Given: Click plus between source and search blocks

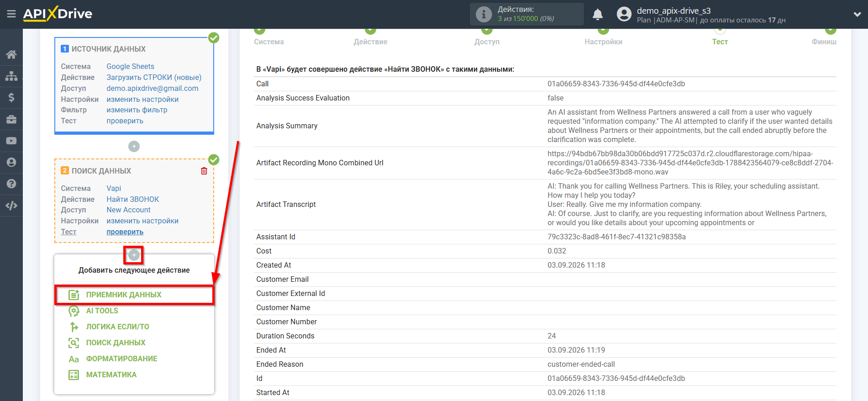Looking at the screenshot, I should pos(134,146).
